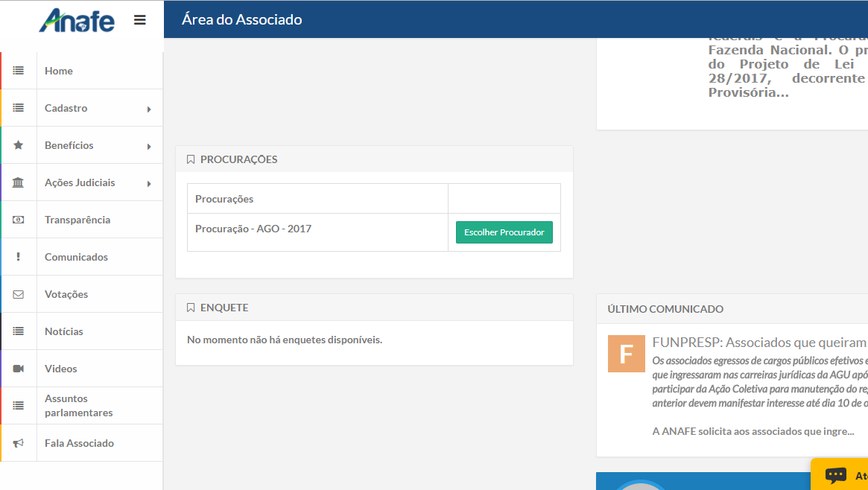
Task: Click the megaphone icon for Fala Associado
Action: (x=19, y=443)
